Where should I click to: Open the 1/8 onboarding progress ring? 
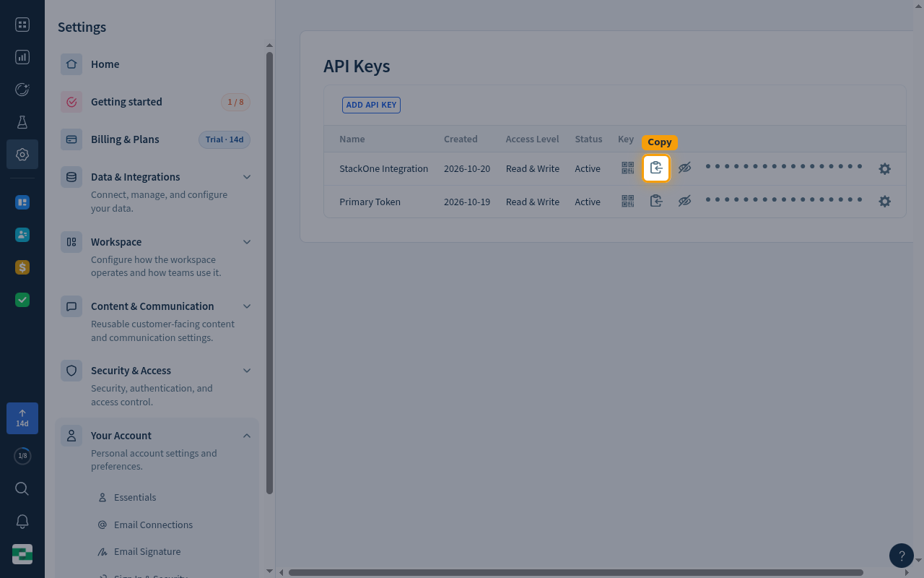coord(22,456)
